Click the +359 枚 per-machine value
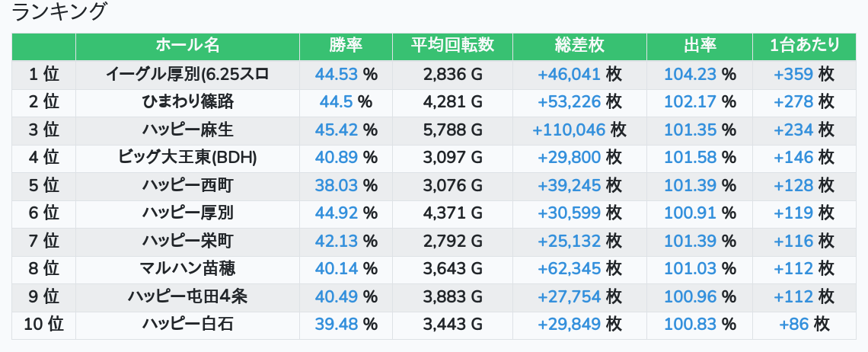The image size is (868, 352). point(804,74)
